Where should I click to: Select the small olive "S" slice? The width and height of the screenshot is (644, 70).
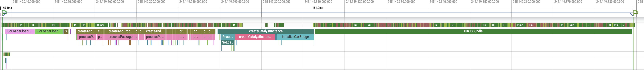coord(66,31)
